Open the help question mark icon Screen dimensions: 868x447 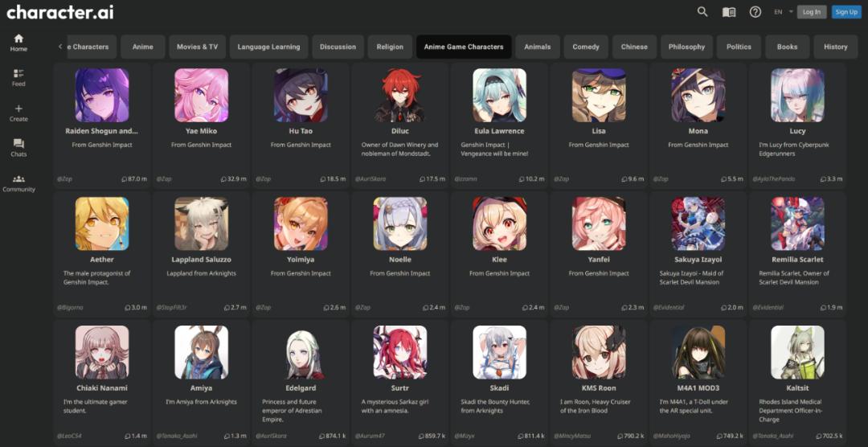755,11
